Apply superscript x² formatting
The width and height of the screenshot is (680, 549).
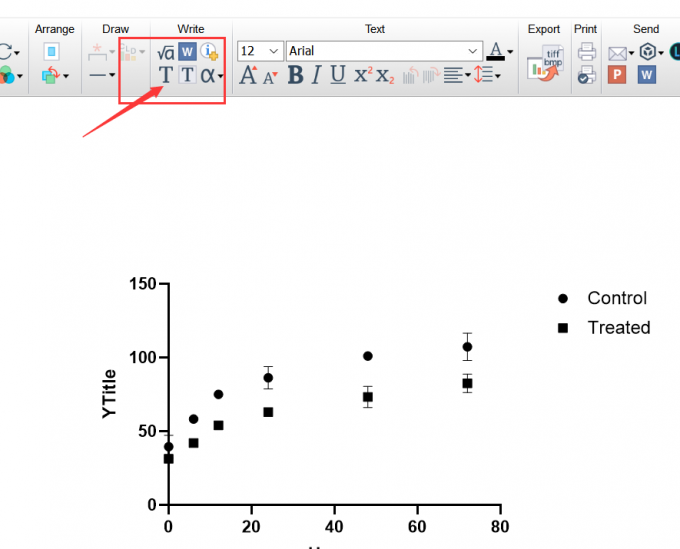(x=363, y=75)
